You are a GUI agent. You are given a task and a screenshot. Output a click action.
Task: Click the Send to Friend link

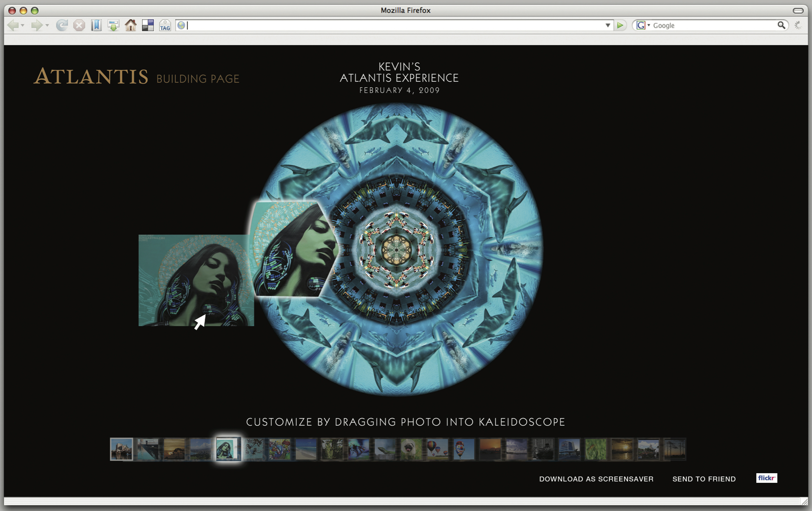pyautogui.click(x=704, y=479)
